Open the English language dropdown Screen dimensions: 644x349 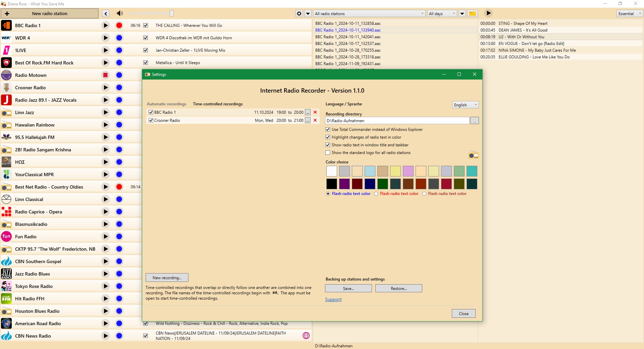click(x=465, y=105)
